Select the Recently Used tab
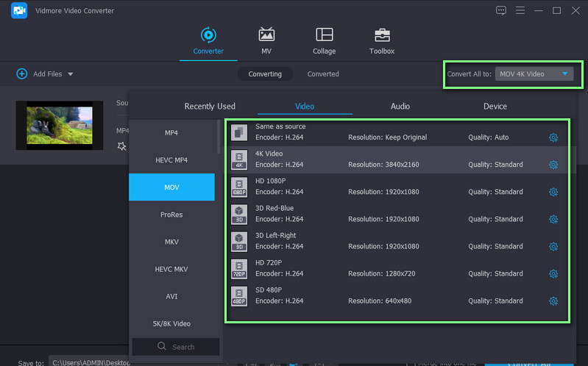This screenshot has width=588, height=366. 210,107
